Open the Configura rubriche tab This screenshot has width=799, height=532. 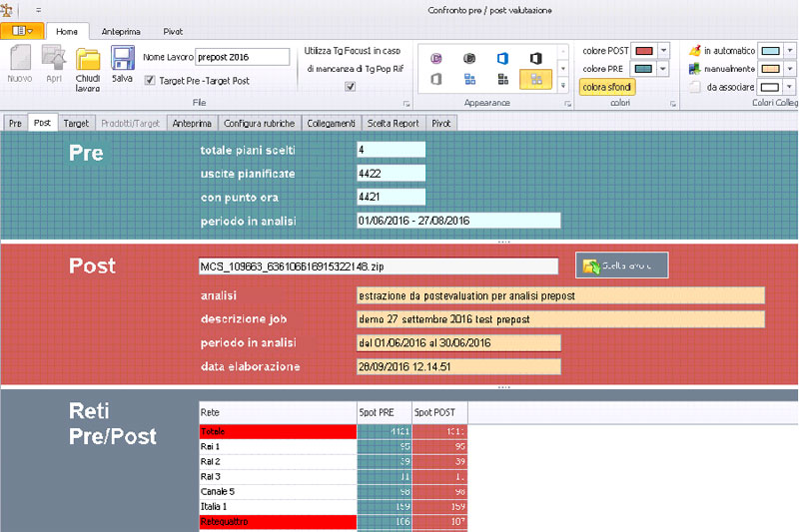click(x=259, y=123)
